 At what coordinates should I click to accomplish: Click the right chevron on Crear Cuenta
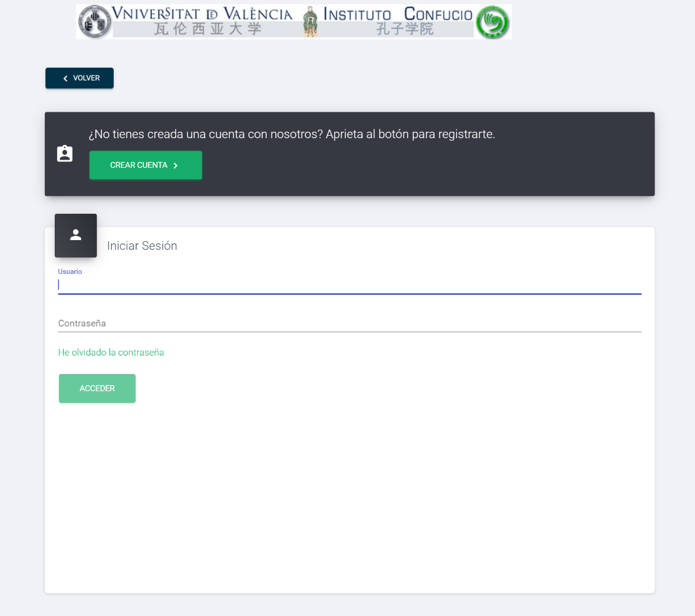(x=176, y=166)
